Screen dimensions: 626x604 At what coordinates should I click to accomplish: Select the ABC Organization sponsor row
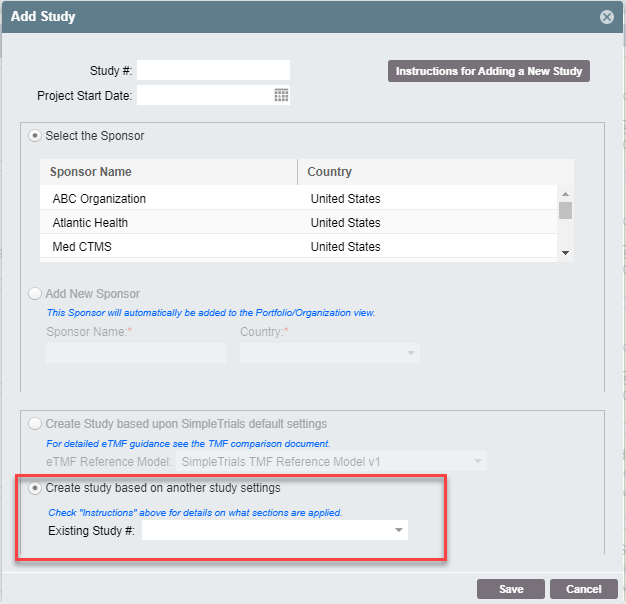click(x=298, y=198)
